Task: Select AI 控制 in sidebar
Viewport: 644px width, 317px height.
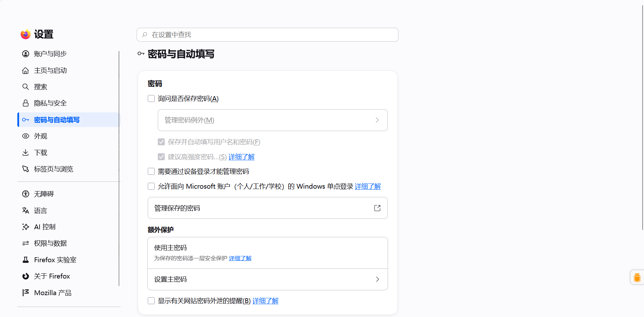Action: click(x=68, y=227)
